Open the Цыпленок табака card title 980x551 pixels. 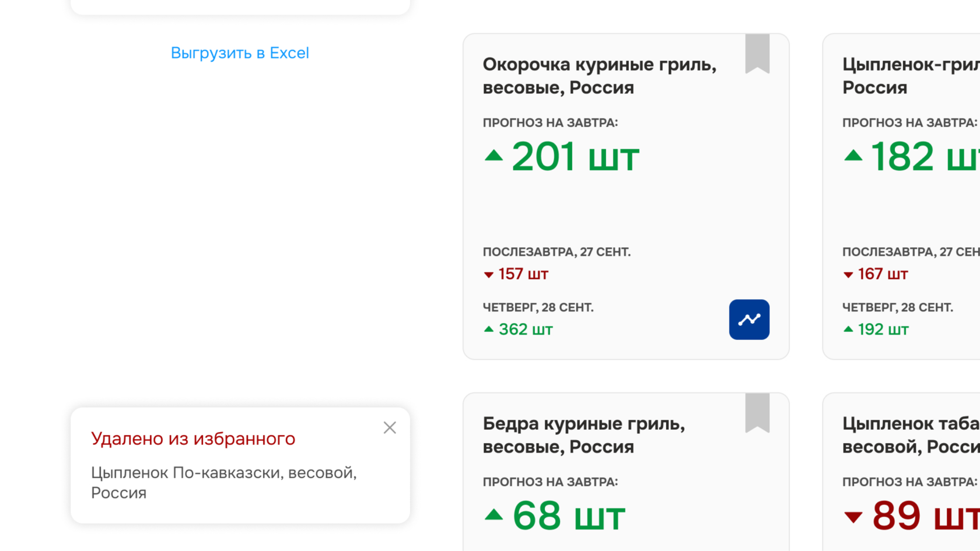pos(910,435)
